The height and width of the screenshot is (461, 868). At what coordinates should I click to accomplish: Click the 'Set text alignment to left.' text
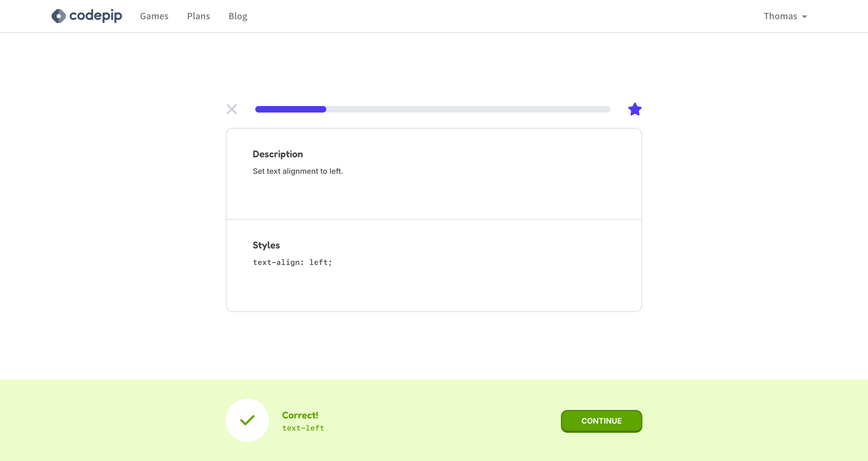pos(298,171)
